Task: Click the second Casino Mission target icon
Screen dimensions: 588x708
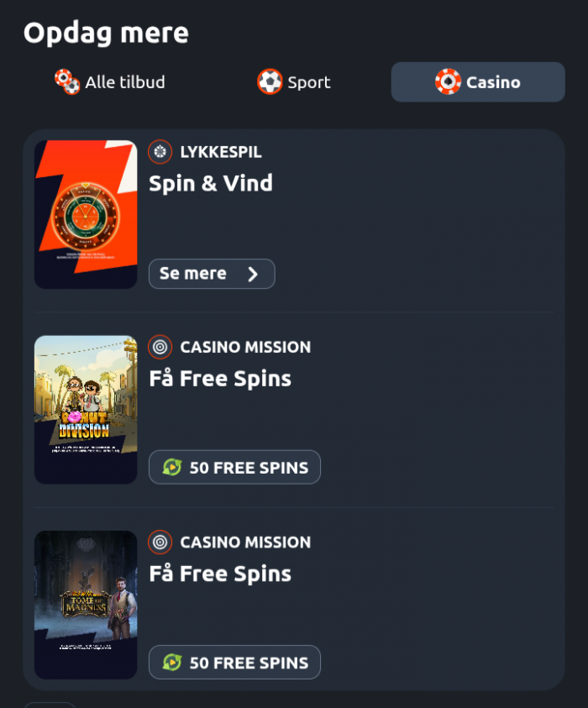Action: [x=160, y=542]
